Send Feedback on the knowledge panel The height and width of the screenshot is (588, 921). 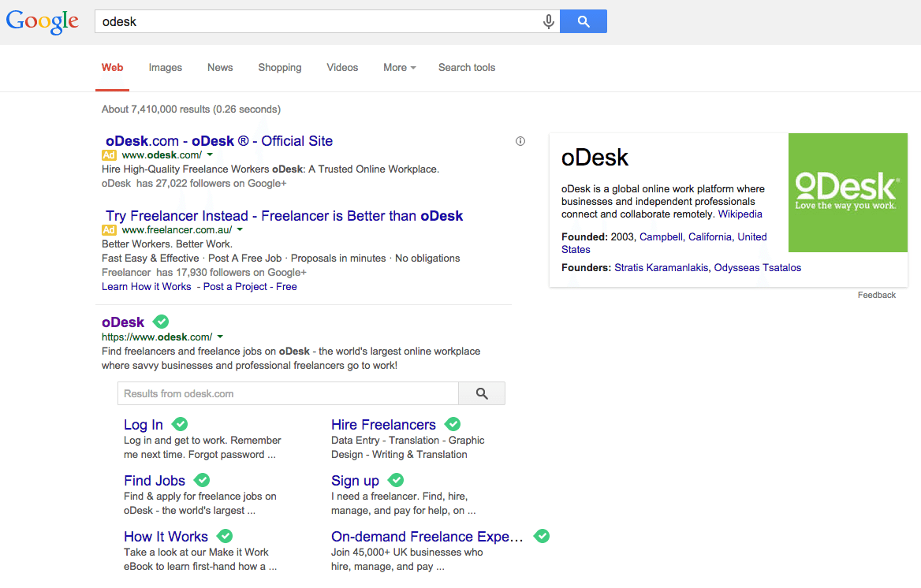[876, 295]
